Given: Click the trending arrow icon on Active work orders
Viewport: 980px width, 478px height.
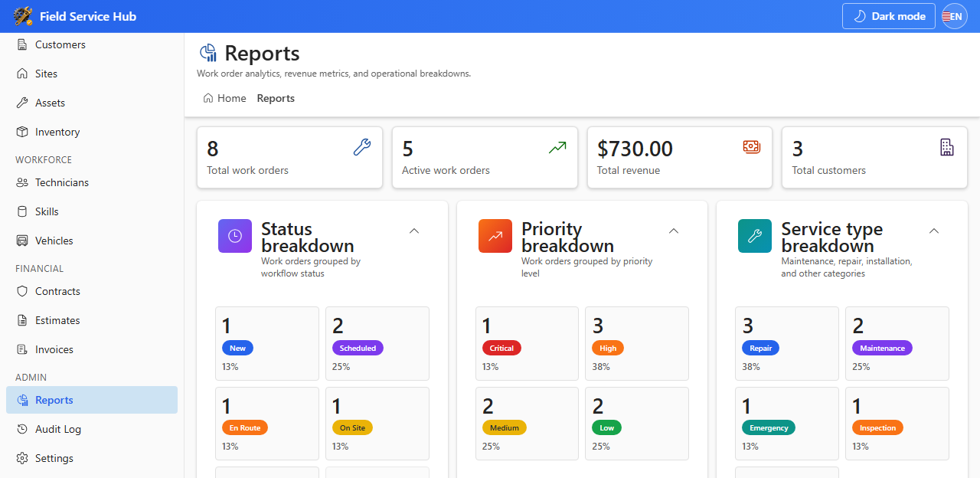Looking at the screenshot, I should tap(557, 147).
